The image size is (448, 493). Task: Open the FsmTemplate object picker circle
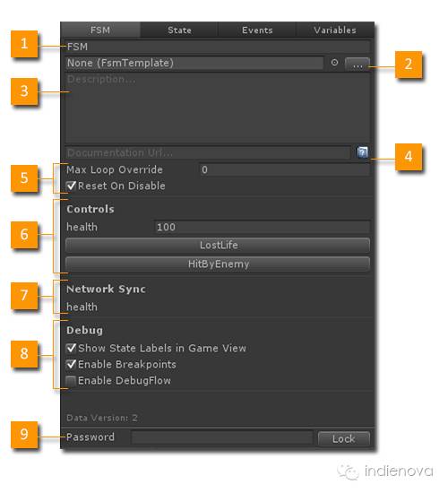(x=334, y=63)
